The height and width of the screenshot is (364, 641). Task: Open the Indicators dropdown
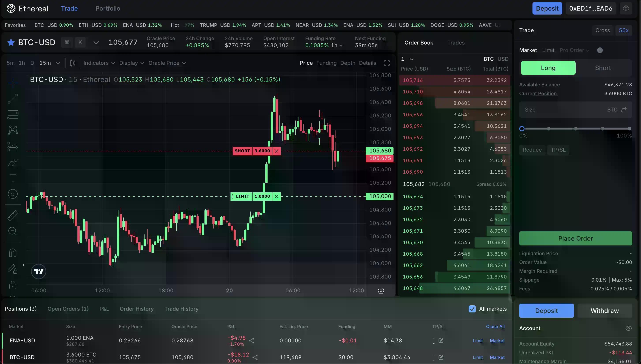click(x=99, y=63)
